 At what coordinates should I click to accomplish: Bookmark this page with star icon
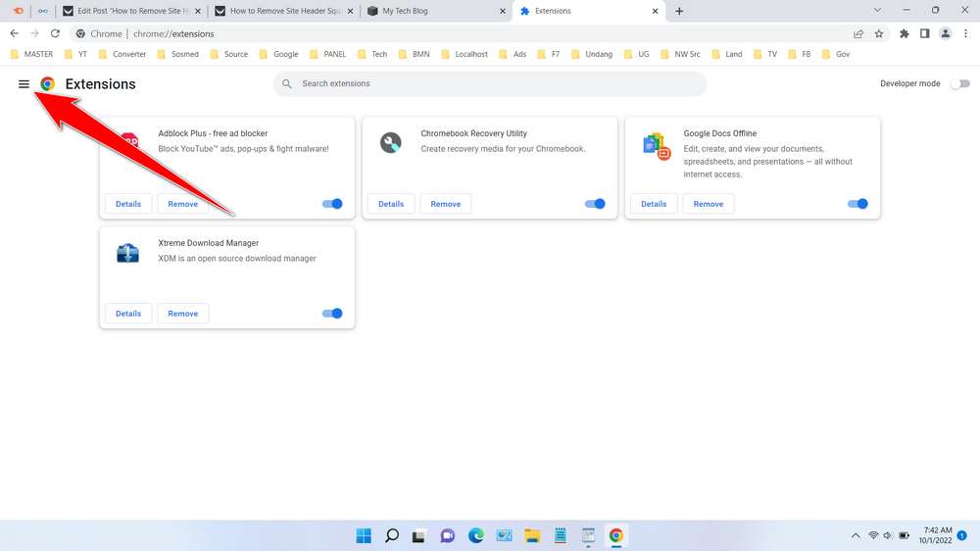click(x=879, y=33)
